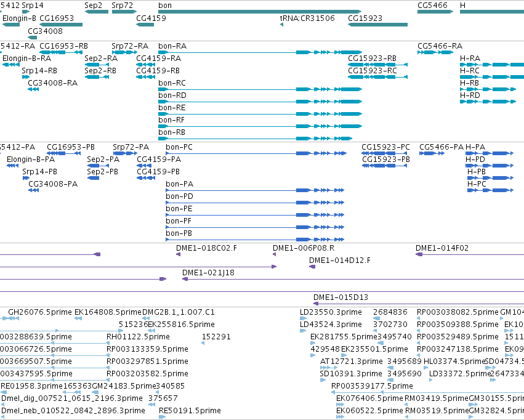Open the CG15923 gene label

[365, 18]
